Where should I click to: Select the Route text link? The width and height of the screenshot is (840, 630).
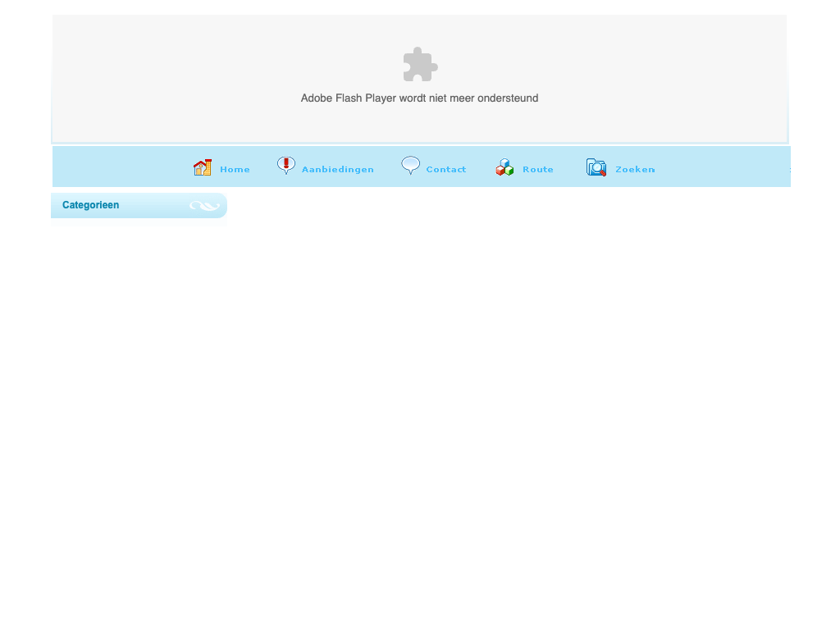[538, 170]
